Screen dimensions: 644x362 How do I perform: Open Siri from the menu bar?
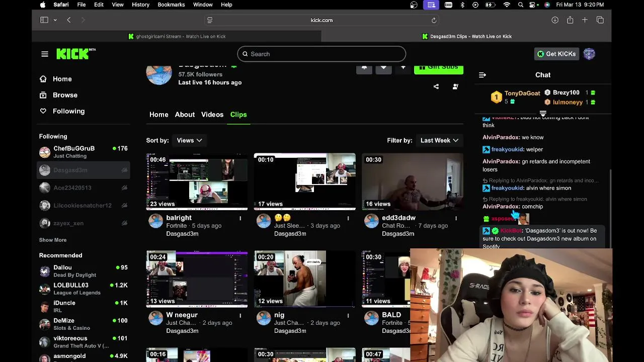[x=547, y=5]
